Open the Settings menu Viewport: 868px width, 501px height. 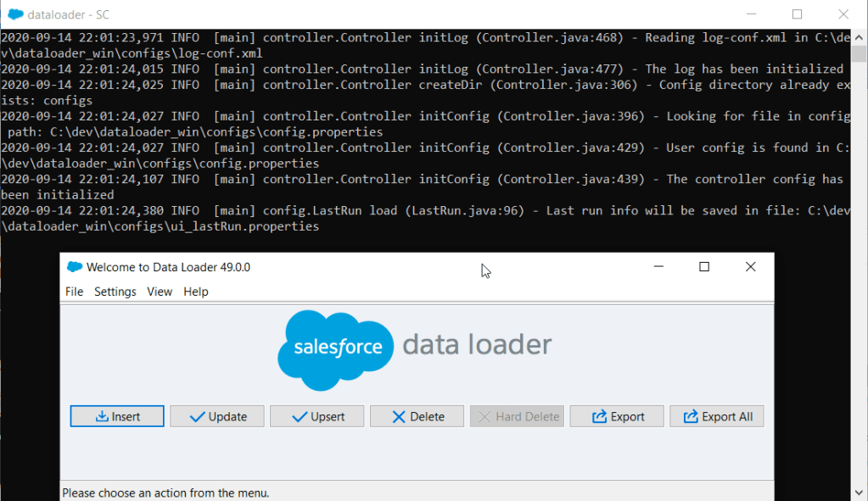click(115, 292)
